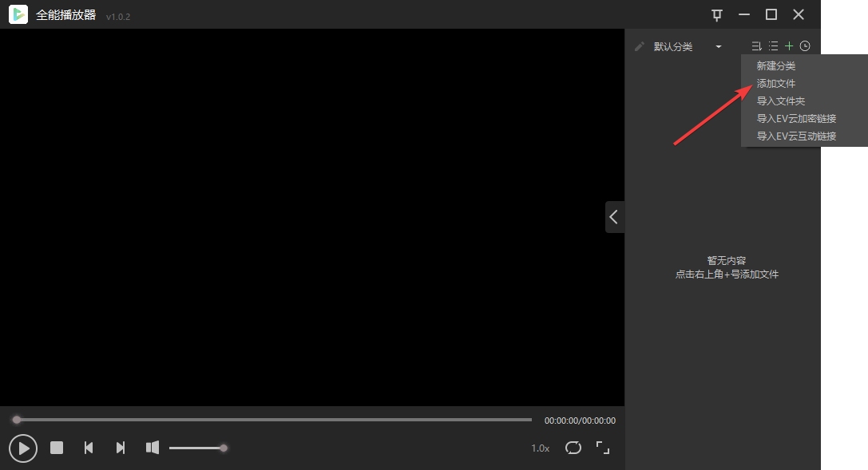Toggle the loop playback mode icon
Image resolution: width=868 pixels, height=470 pixels.
573,448
